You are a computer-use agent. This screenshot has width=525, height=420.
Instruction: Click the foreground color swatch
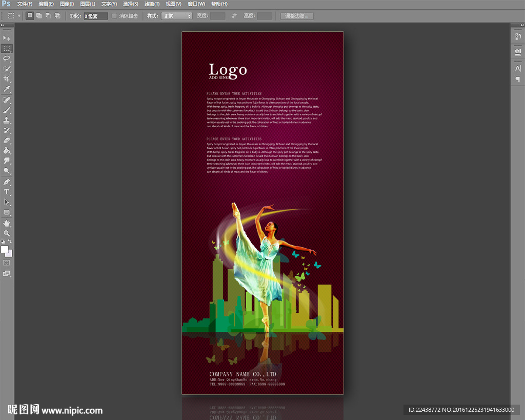[5, 249]
